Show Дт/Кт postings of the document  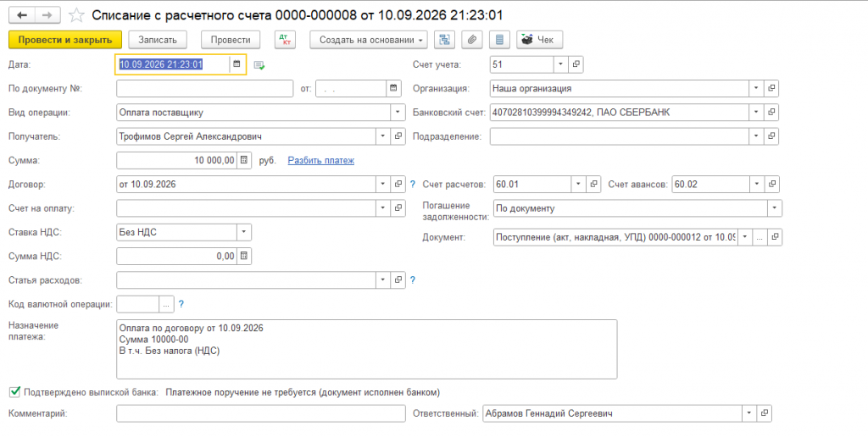click(285, 40)
